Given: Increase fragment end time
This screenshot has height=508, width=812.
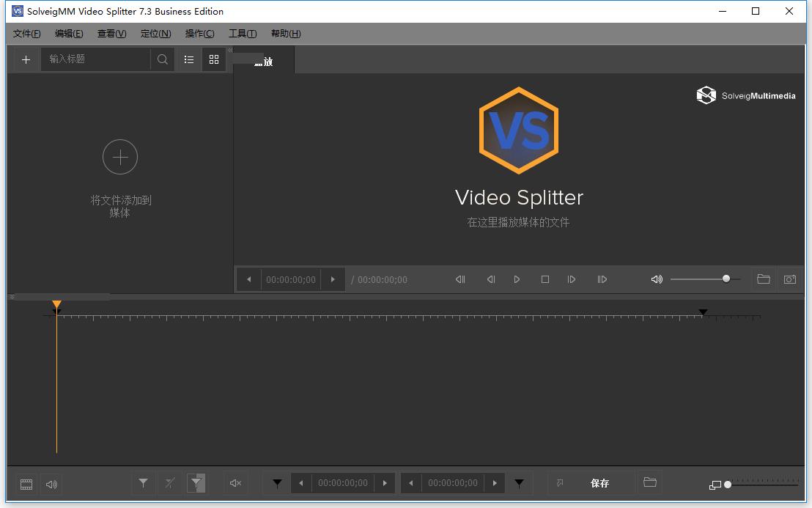Looking at the screenshot, I should click(495, 483).
